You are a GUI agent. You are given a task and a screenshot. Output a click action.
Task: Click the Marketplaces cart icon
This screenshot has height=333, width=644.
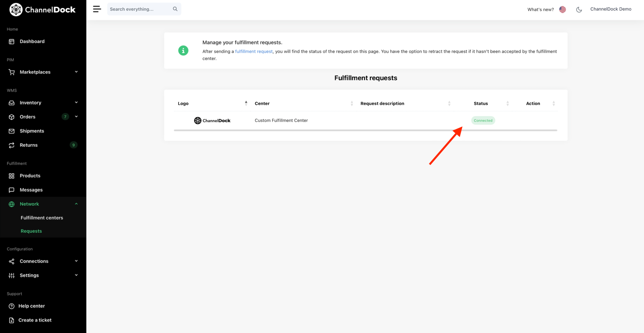coord(11,72)
